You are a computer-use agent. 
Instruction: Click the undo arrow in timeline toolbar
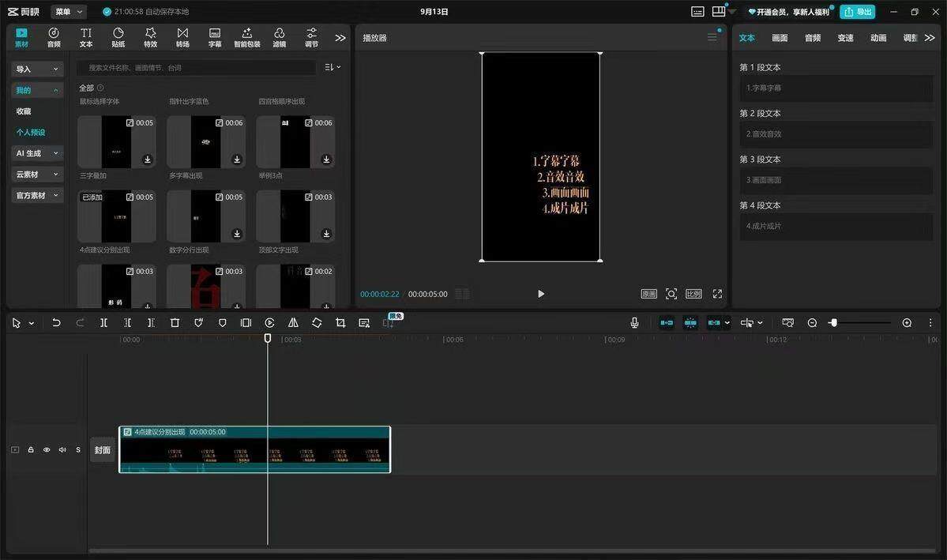(x=56, y=323)
